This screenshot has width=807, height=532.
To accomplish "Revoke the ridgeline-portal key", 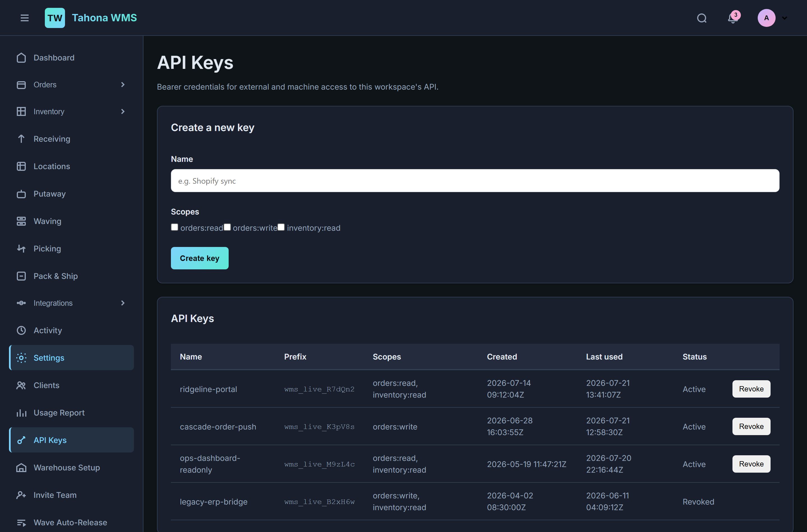I will tap(751, 389).
